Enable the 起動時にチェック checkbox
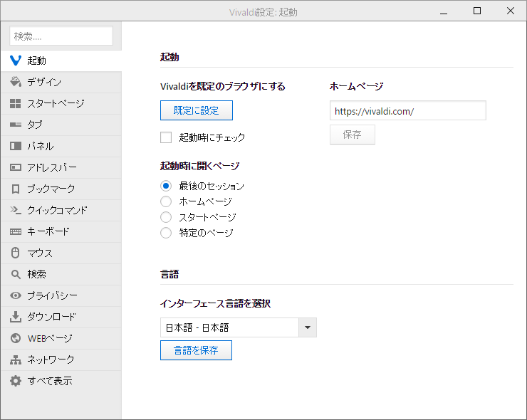Screen dimensions: 527x420 click(166, 137)
